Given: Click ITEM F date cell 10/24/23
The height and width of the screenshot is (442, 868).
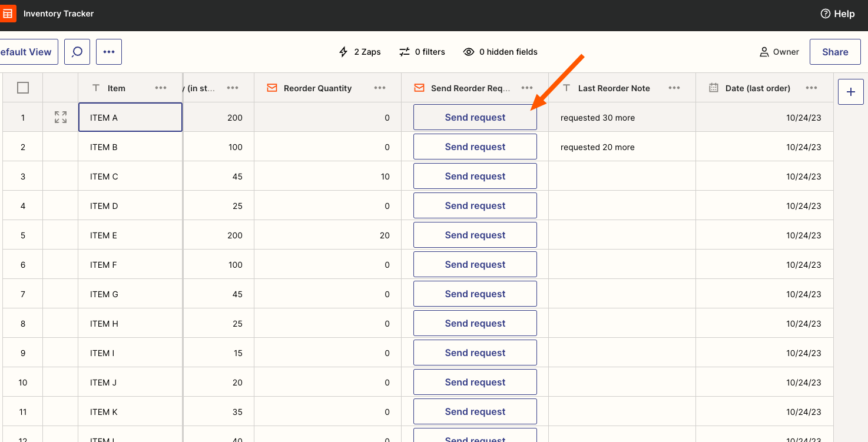Looking at the screenshot, I should [764, 264].
